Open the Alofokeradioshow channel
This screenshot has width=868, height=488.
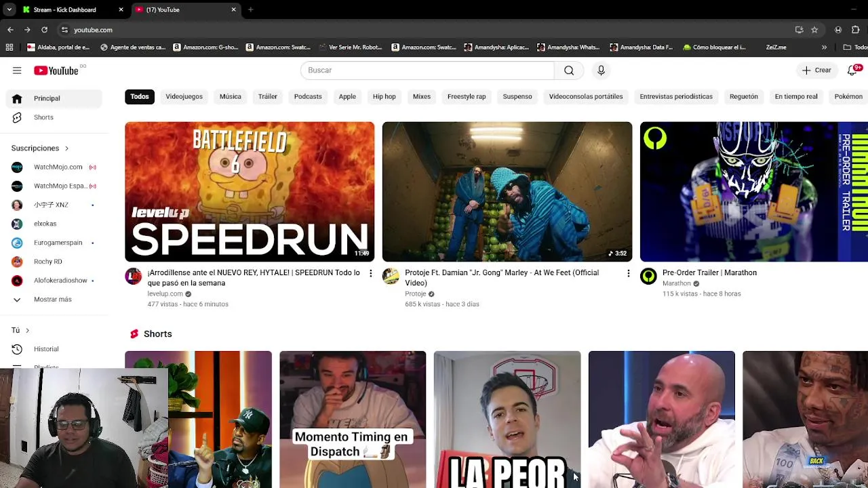pyautogui.click(x=54, y=281)
